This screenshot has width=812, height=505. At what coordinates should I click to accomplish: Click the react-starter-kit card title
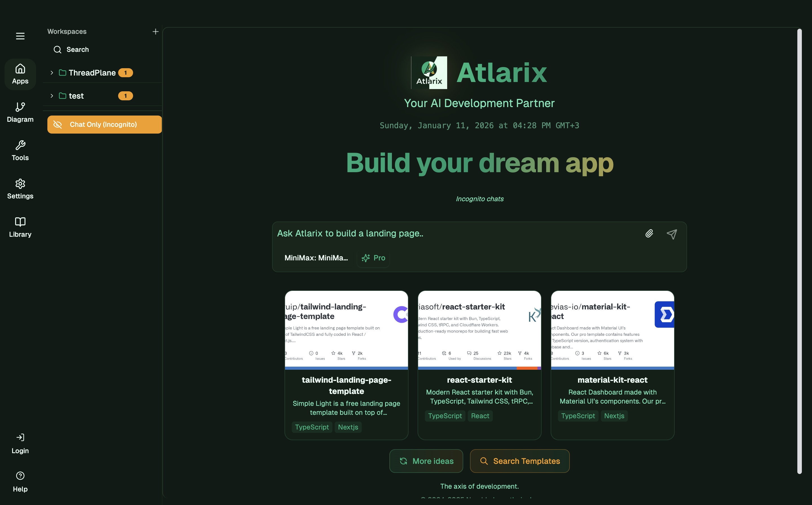click(480, 380)
